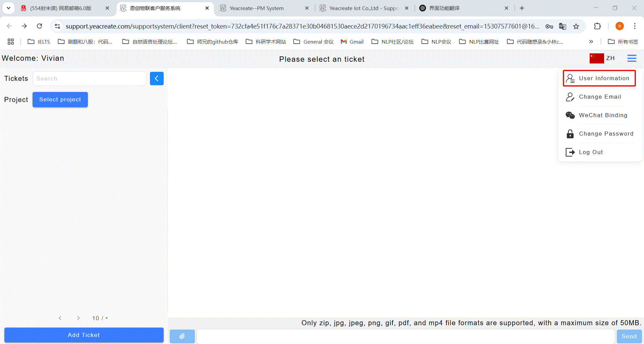Open page size dropdown showing 10
The width and height of the screenshot is (644, 344).
pos(100,318)
